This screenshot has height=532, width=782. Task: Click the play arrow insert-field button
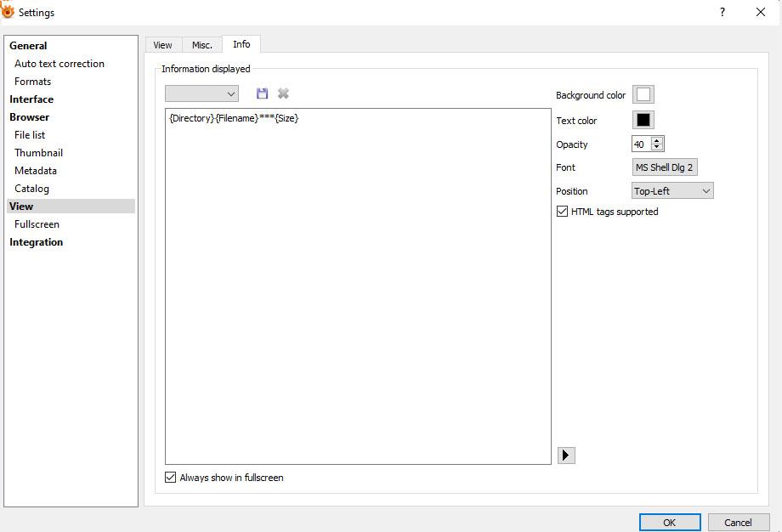pos(566,456)
